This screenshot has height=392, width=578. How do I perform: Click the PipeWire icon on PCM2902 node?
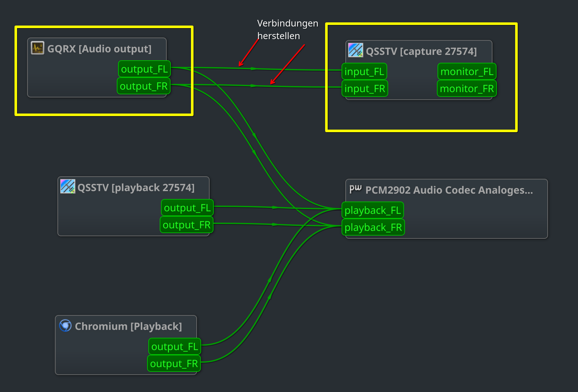355,189
